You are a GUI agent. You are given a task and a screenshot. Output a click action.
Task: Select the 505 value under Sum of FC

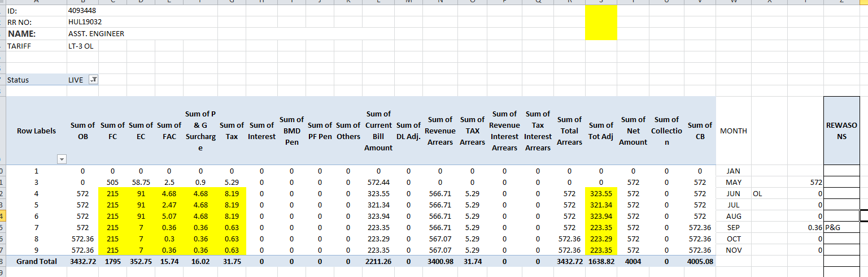coord(112,183)
